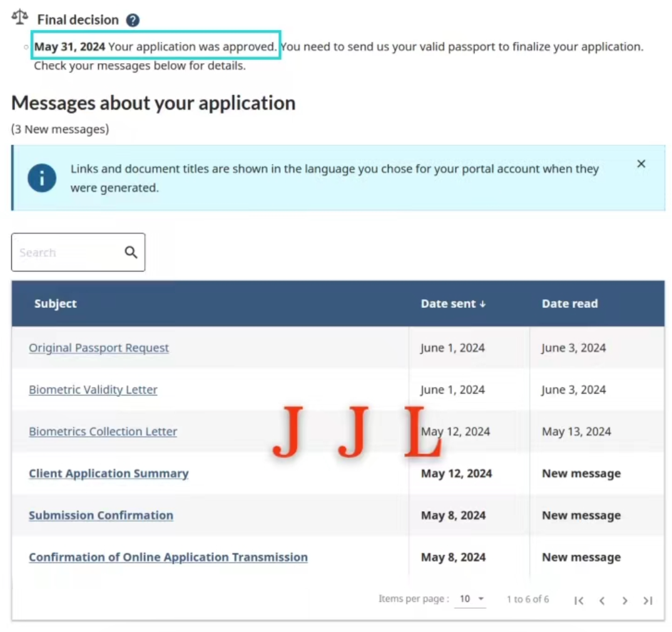This screenshot has height=632, width=672.
Task: Expand the Items per page dropdown
Action: [472, 599]
